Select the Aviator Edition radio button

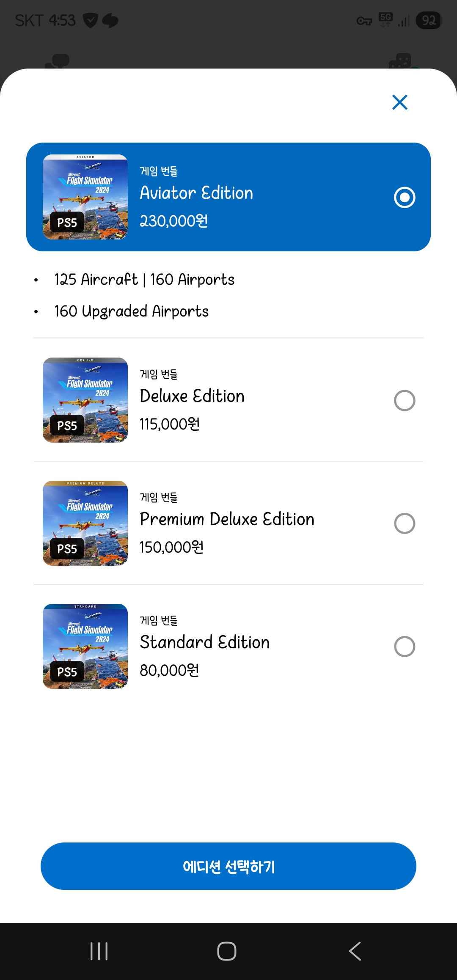point(405,197)
